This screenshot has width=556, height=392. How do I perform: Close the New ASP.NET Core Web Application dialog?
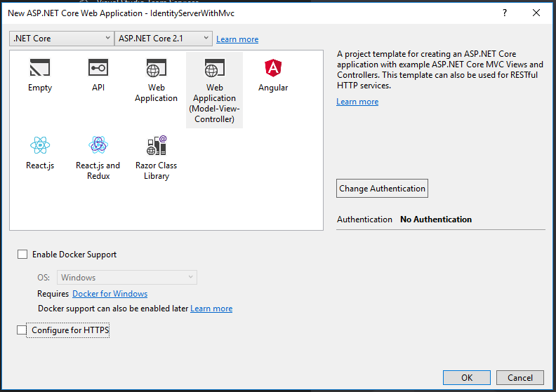[x=536, y=13]
